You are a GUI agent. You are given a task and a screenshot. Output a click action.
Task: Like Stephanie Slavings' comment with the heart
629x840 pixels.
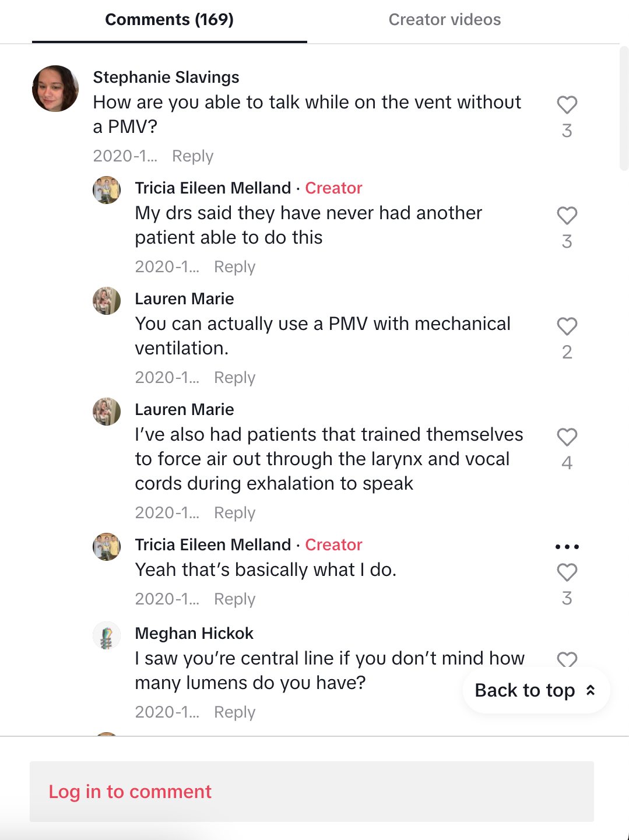pos(567,105)
